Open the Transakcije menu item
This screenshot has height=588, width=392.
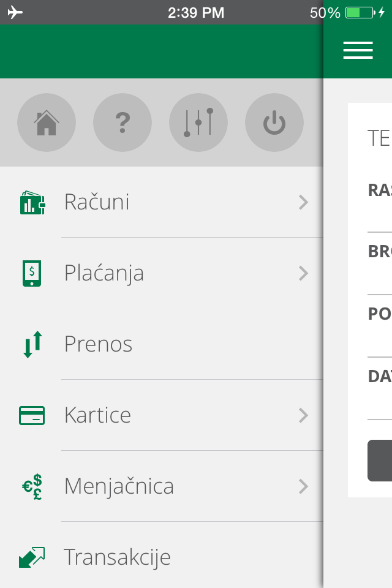pyautogui.click(x=117, y=557)
